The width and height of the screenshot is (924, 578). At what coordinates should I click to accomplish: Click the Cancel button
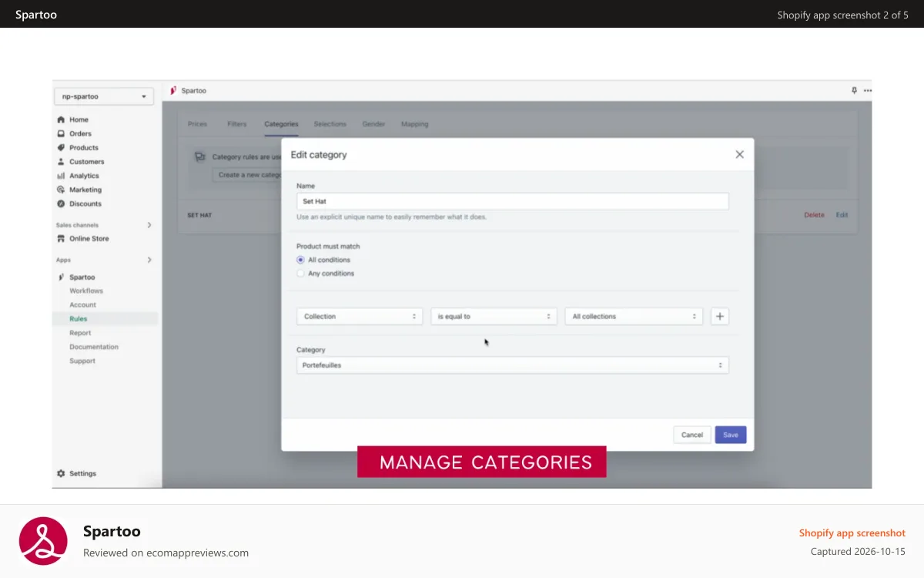point(692,435)
